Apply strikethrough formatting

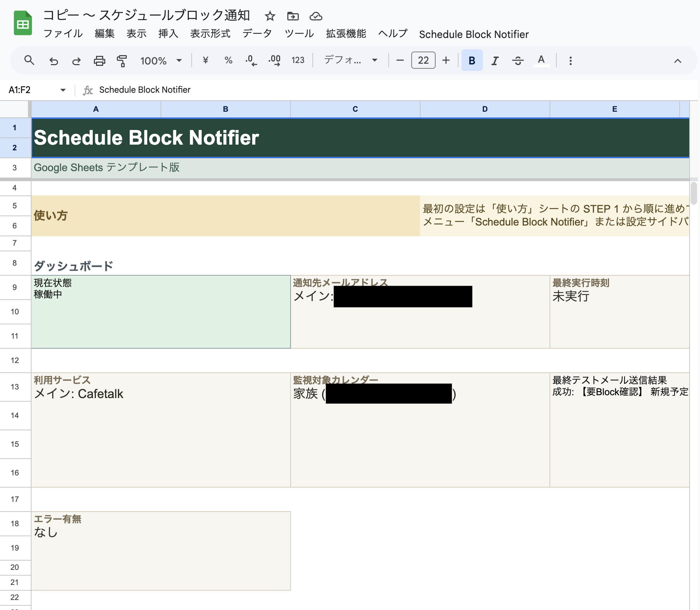[x=518, y=60]
